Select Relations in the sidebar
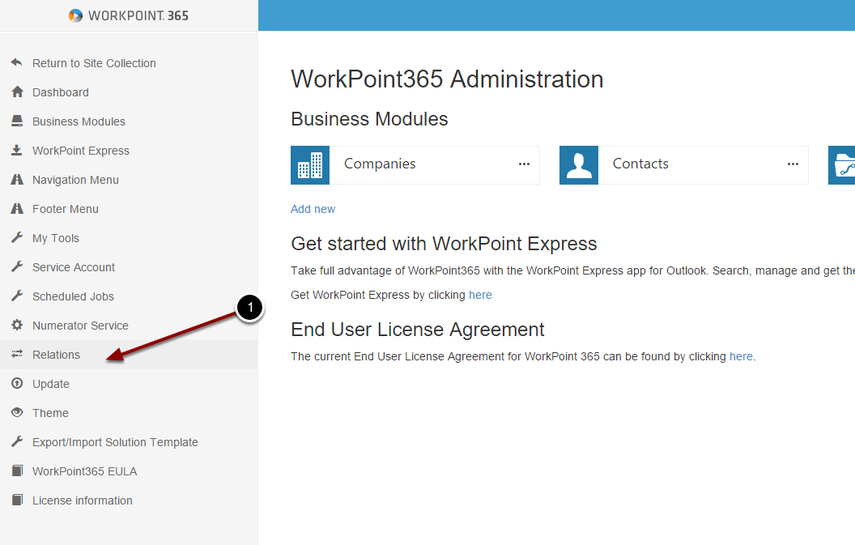This screenshot has width=855, height=545. 56,355
